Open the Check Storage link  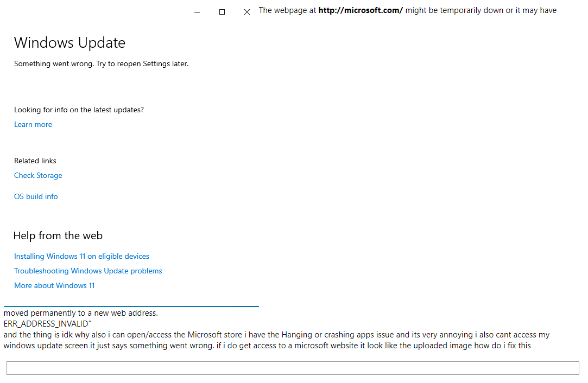[x=38, y=175]
